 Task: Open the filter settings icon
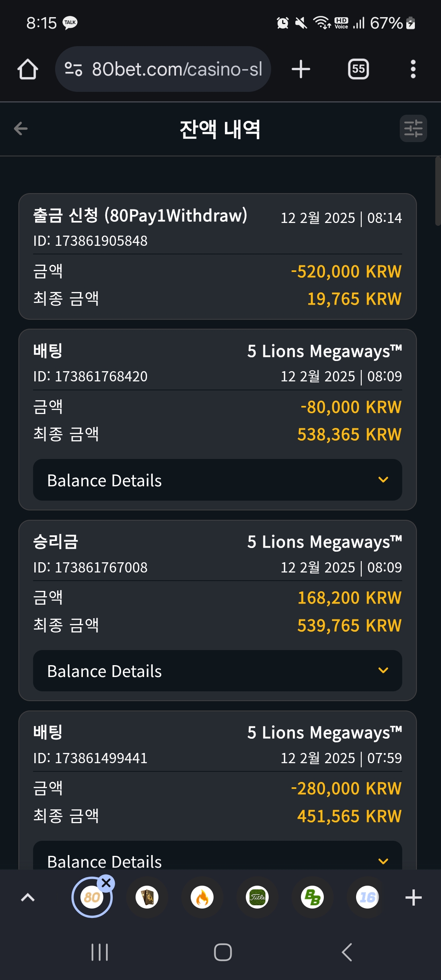click(x=413, y=129)
